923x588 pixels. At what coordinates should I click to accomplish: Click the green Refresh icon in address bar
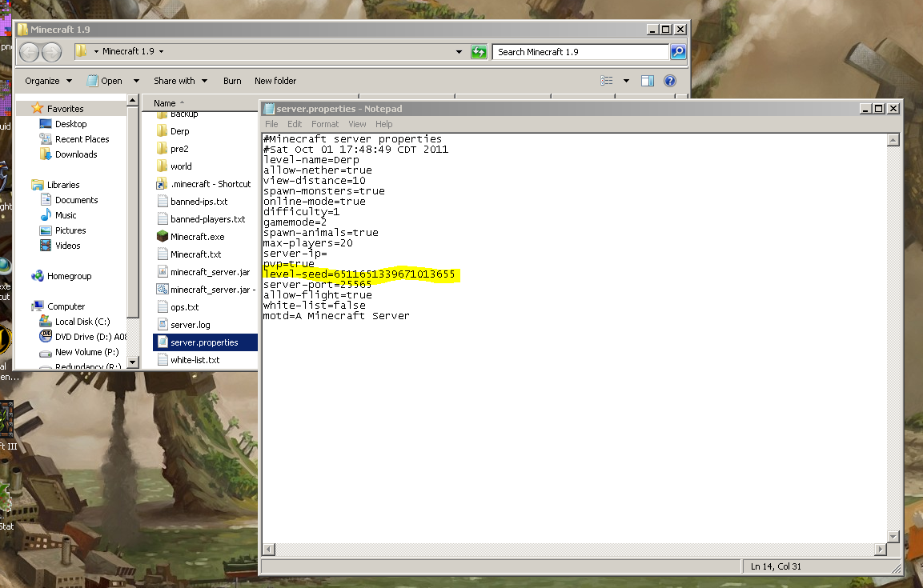(479, 52)
